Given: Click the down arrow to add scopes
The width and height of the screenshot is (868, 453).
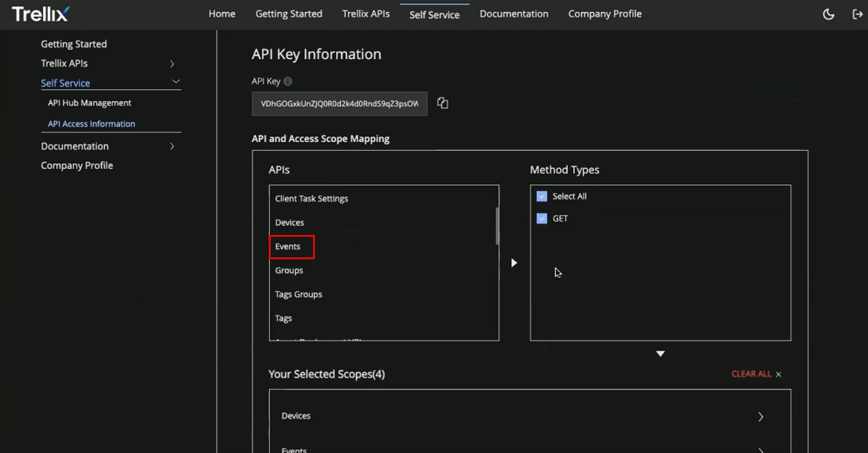Looking at the screenshot, I should click(660, 354).
